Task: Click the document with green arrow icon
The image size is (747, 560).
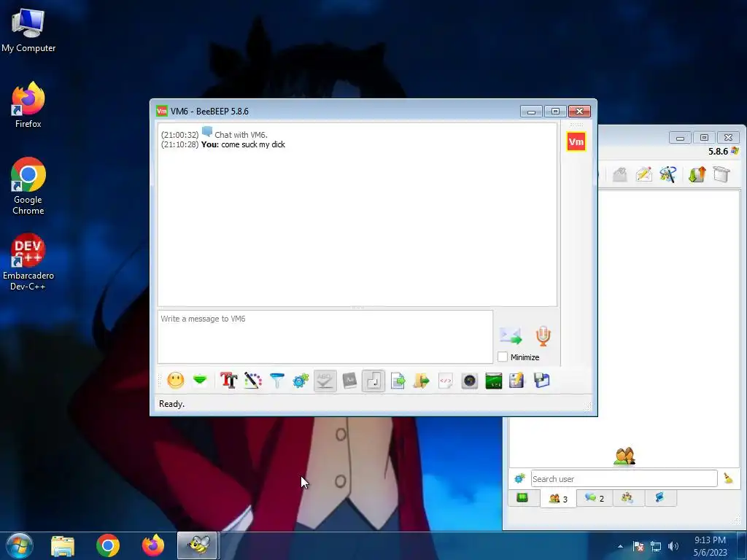Action: coord(398,381)
